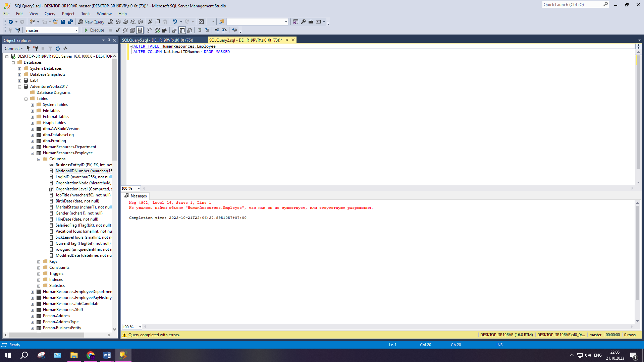644x362 pixels.
Task: Click the Toolbox briefcase icon
Action: [311, 22]
